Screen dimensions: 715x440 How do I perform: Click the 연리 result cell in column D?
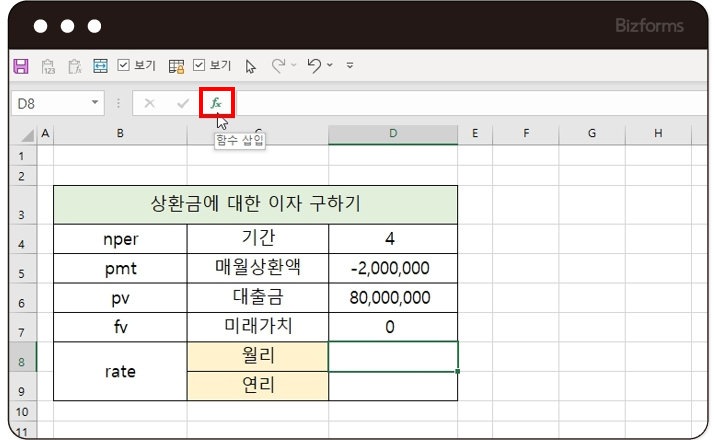[x=393, y=386]
